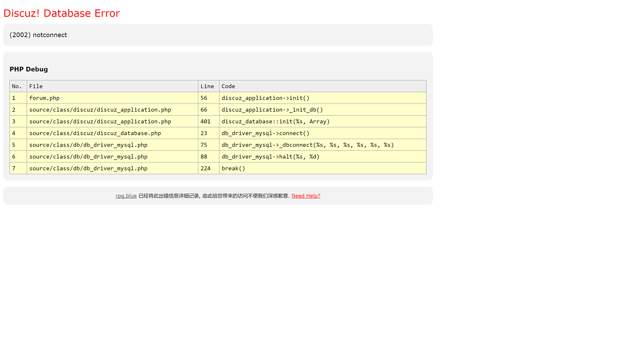Select db_driver_mysql->_dbconnect code cell
Image resolution: width=629 pixels, height=364 pixels.
pyautogui.click(x=323, y=145)
